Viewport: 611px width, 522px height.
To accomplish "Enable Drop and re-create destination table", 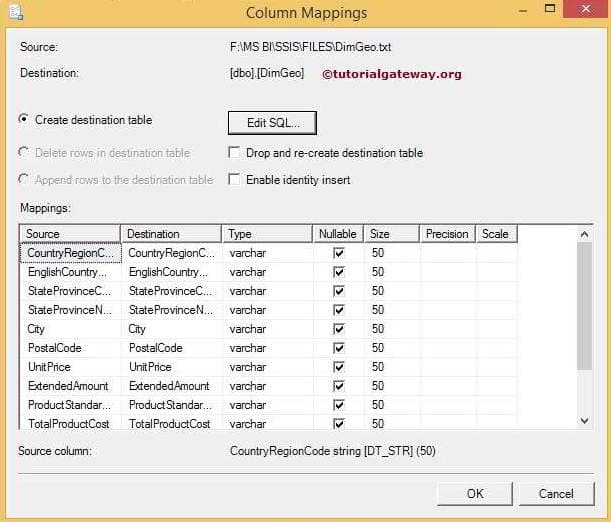I will tap(234, 153).
